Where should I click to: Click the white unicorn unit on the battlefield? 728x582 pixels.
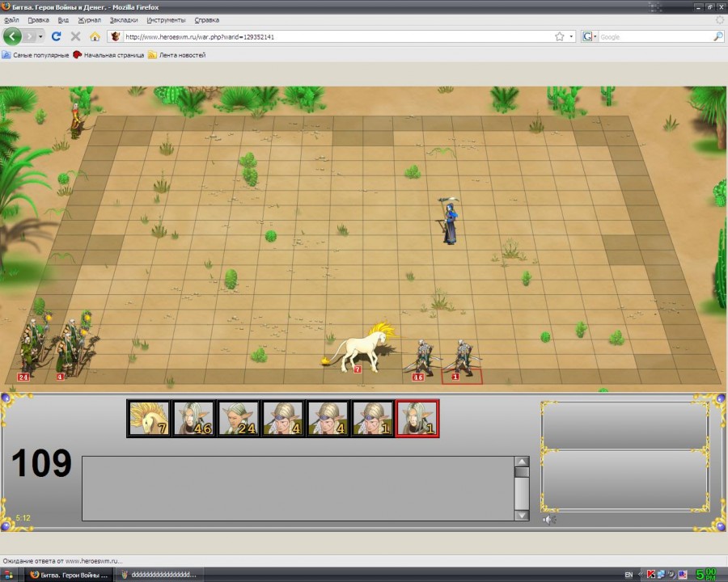pyautogui.click(x=362, y=348)
